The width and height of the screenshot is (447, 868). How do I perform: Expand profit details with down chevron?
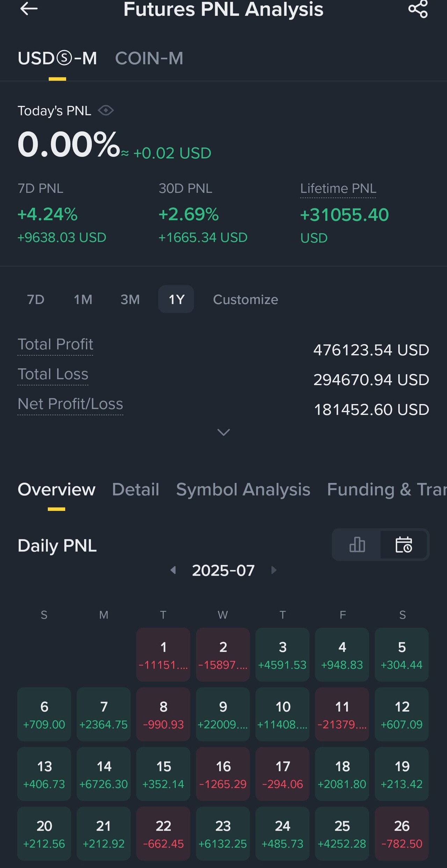tap(223, 432)
